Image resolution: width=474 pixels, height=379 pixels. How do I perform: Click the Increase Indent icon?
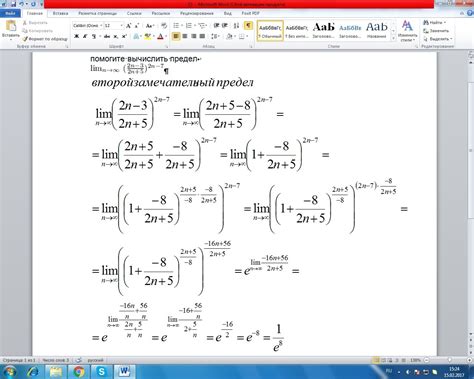pos(225,26)
